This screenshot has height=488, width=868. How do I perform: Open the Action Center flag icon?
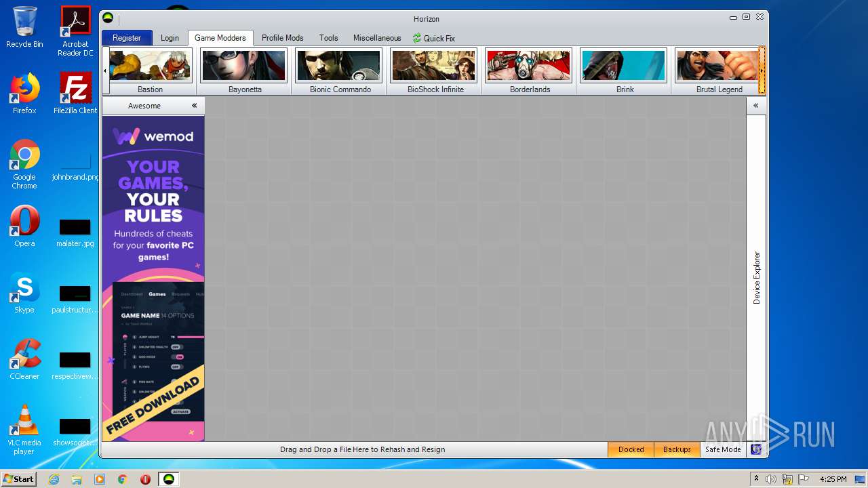coord(804,479)
